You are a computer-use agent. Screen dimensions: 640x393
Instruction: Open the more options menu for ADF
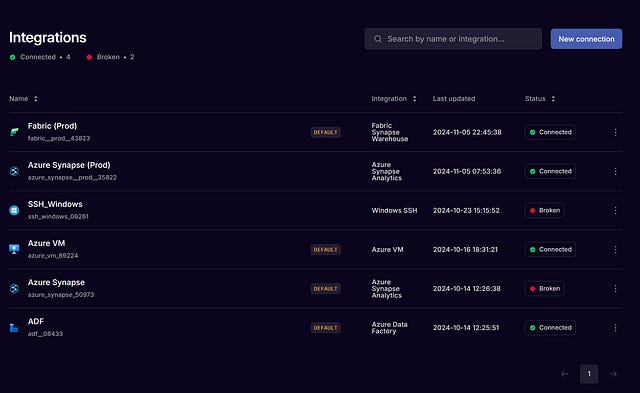click(615, 328)
